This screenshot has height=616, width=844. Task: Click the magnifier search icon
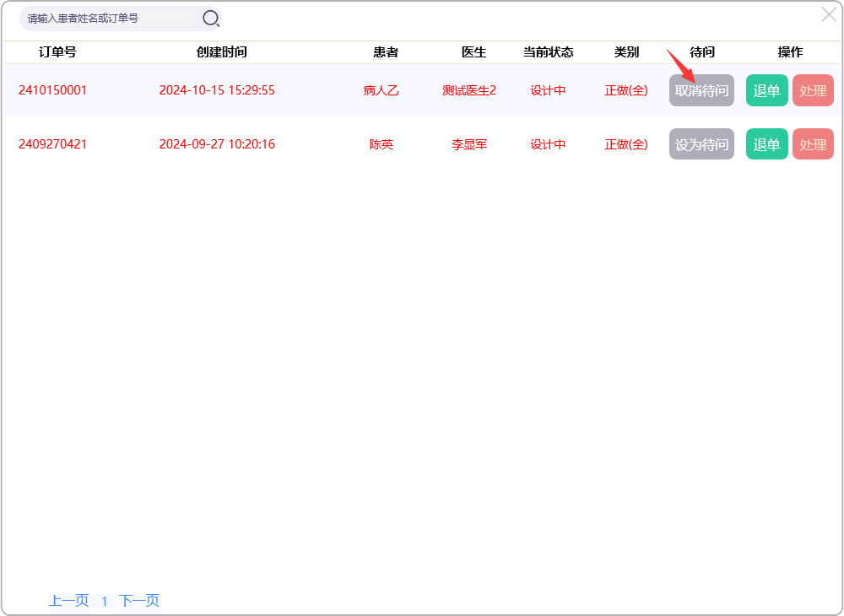click(210, 18)
